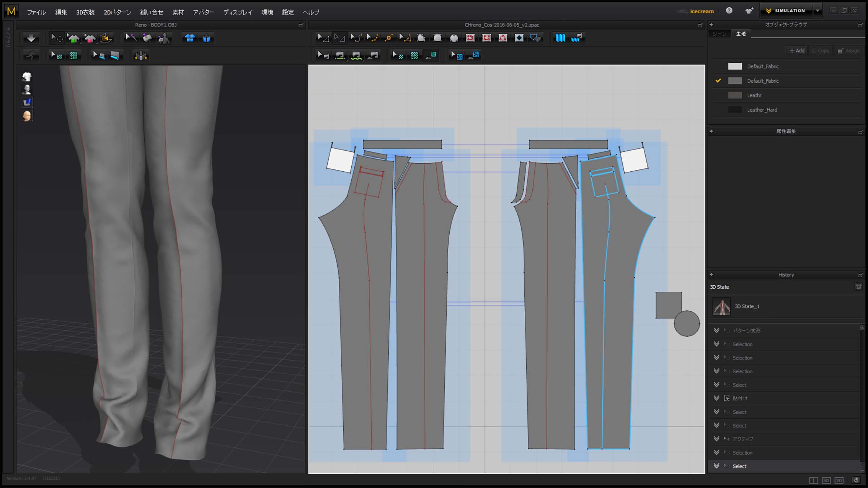Select the Dart tool
868x488 pixels.
tap(519, 37)
